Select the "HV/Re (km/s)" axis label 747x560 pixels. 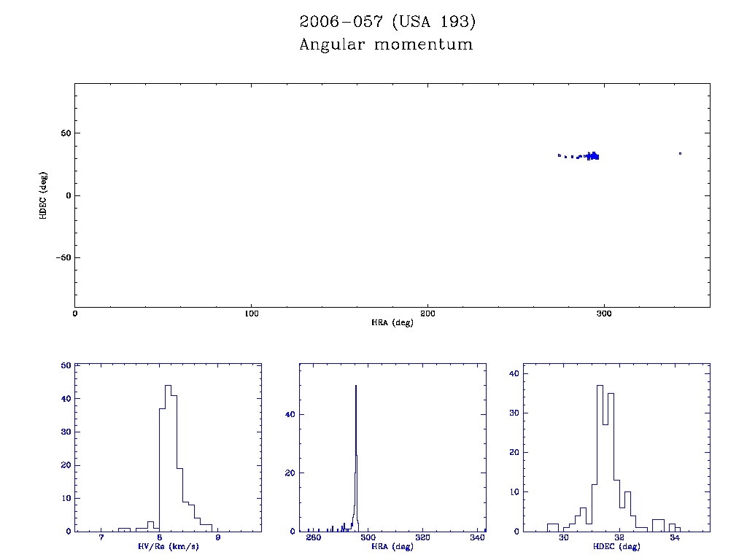[168, 547]
